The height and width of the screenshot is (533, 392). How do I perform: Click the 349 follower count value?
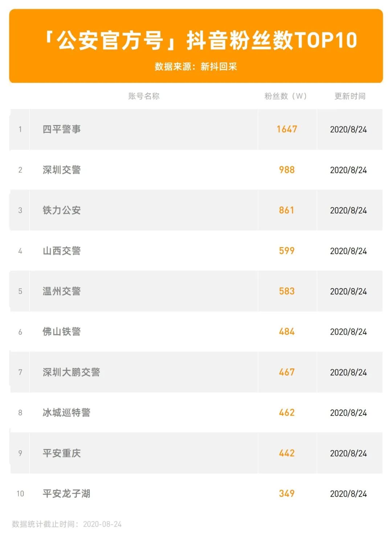click(287, 494)
